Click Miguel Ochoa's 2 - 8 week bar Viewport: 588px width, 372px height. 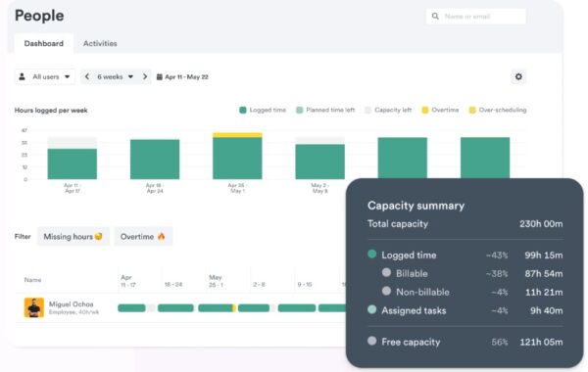(254, 308)
